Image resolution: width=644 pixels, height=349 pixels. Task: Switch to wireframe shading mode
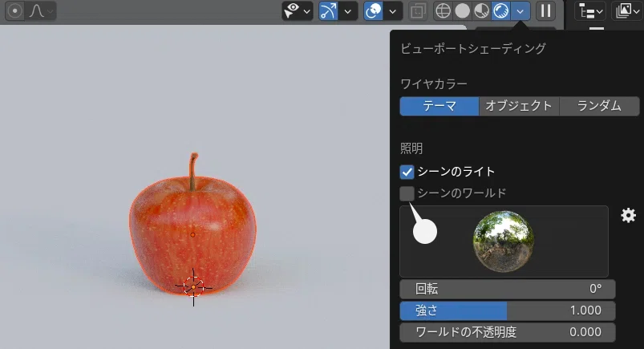(443, 11)
